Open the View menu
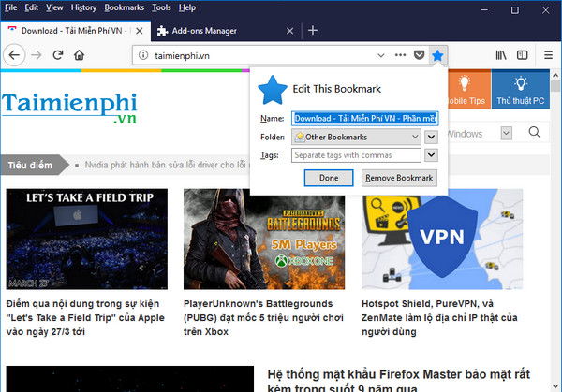This screenshot has height=392, width=562. 54,7
